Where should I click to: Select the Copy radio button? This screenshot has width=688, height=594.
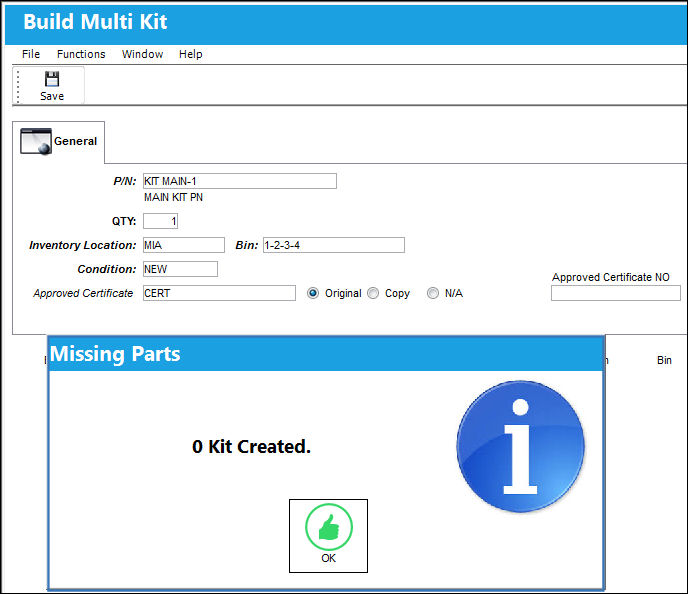pyautogui.click(x=373, y=293)
